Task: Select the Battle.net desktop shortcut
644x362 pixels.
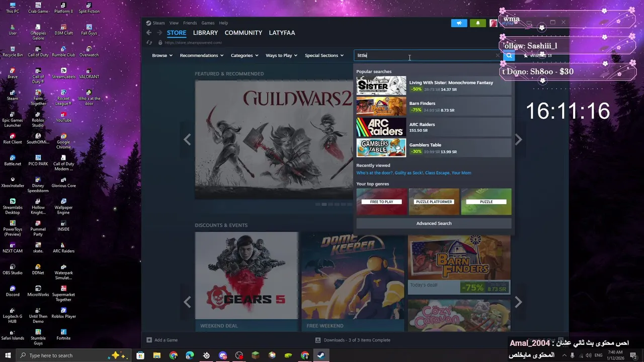Action: point(13,160)
